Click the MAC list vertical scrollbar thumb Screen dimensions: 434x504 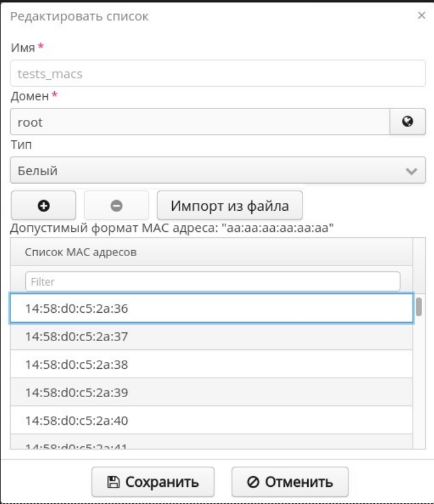tap(419, 307)
